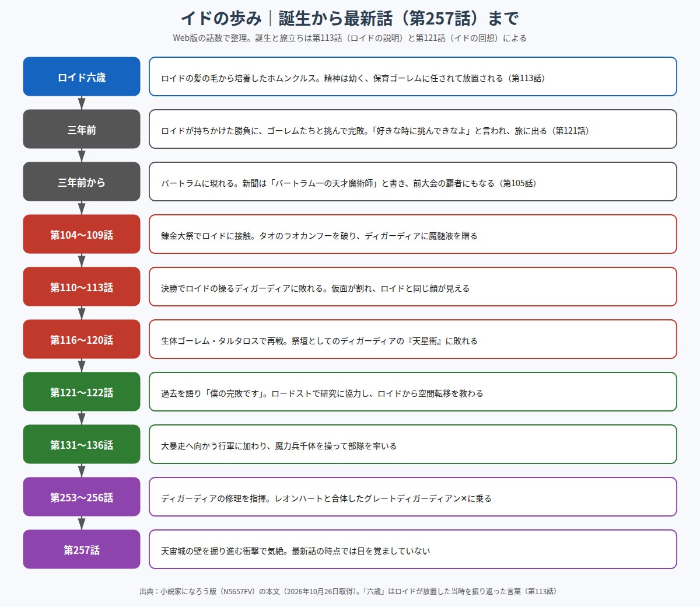Click the green 「第121〜122話」 label
Screen dimensions: 700x607
tap(82, 392)
